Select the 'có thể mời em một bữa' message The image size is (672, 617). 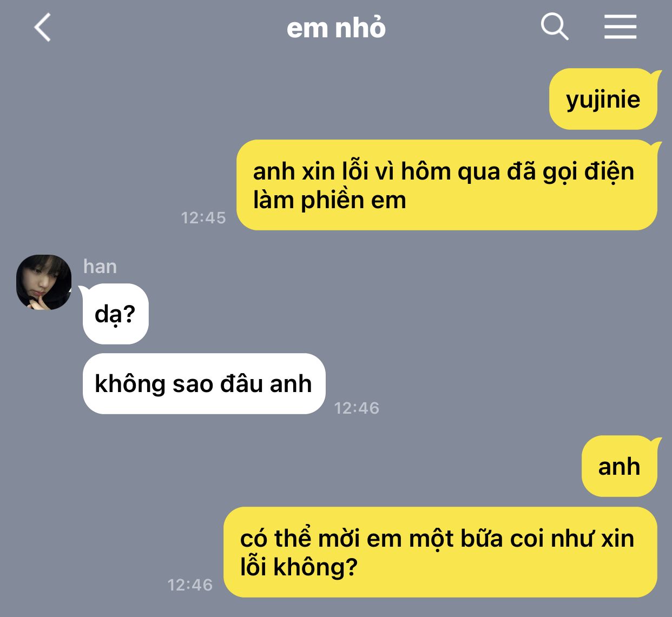[x=440, y=552]
